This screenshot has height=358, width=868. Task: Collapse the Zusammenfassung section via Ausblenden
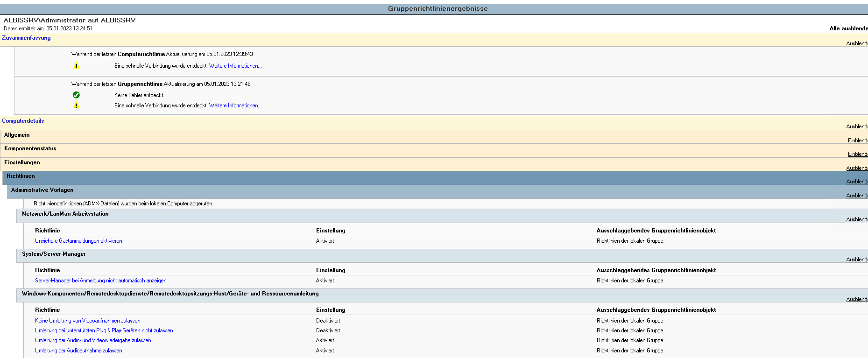(857, 43)
